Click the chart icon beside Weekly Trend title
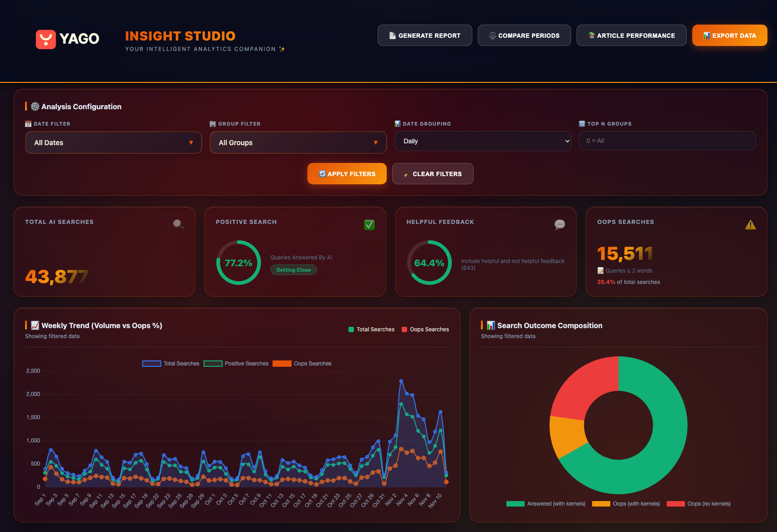Viewport: 777px width, 532px height. coord(35,325)
